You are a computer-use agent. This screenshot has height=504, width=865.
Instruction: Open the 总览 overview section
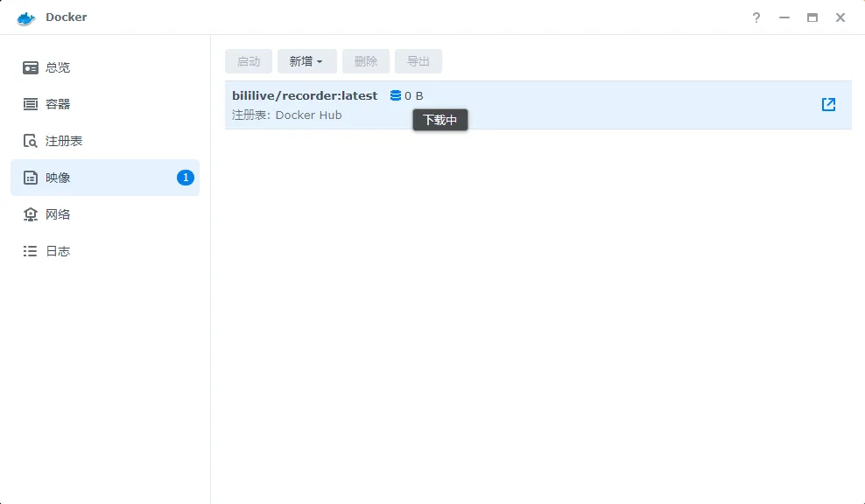click(105, 67)
